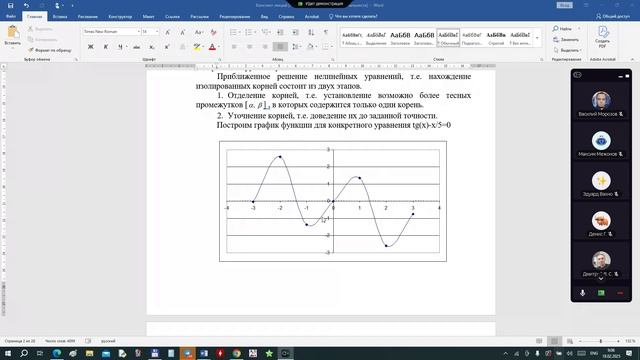Click the Общий доступ (Share) button
The height and width of the screenshot is (360, 640).
tap(612, 16)
